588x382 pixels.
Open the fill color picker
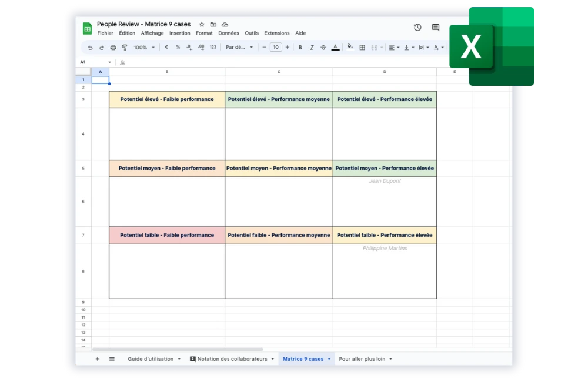(350, 47)
